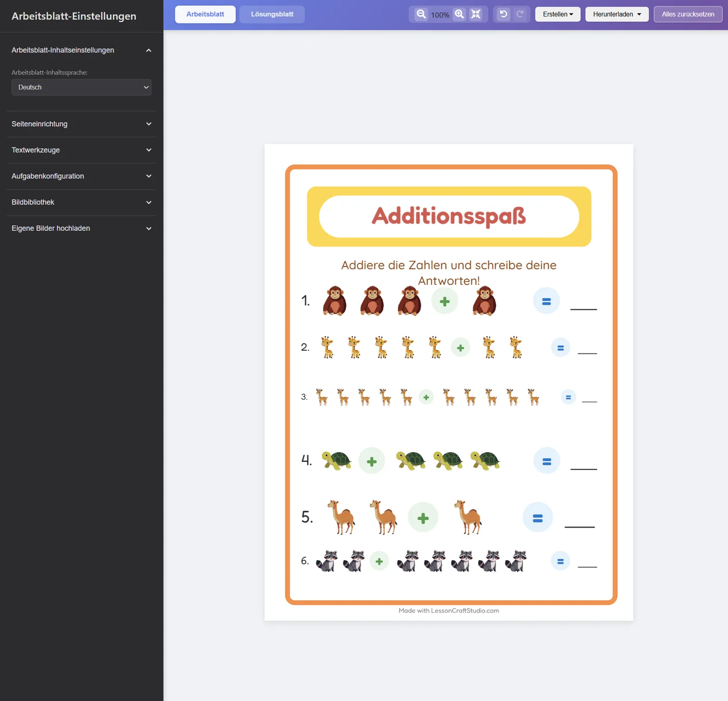The image size is (728, 701).
Task: Click the plus sign in deer row 3
Action: click(426, 397)
